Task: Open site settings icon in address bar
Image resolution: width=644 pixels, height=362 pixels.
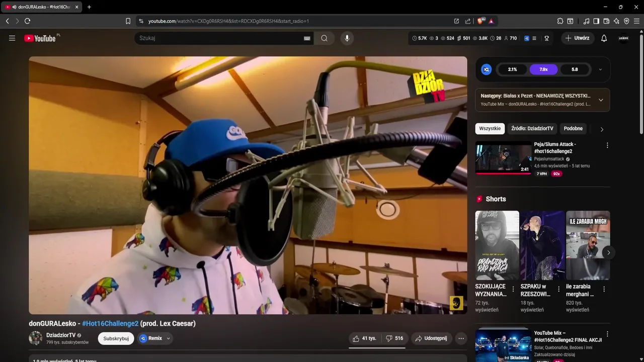Action: [141, 21]
